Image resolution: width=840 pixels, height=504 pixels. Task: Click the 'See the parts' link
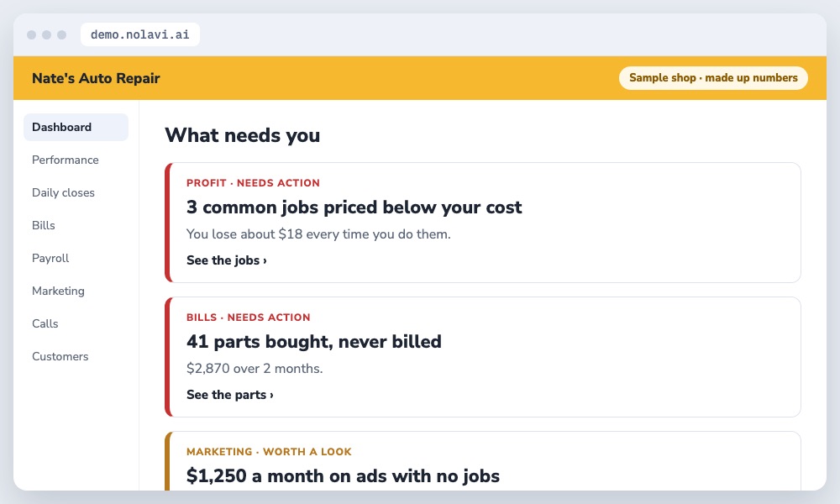(230, 395)
